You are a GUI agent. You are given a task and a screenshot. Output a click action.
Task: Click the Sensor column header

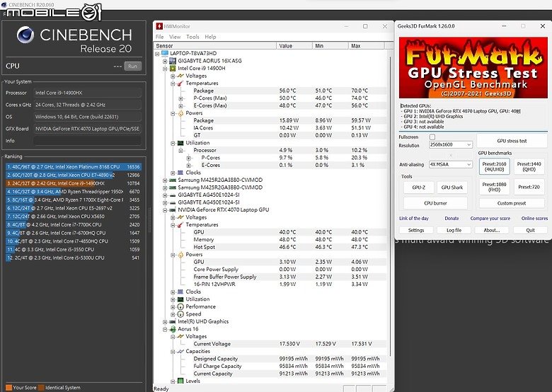[215, 46]
